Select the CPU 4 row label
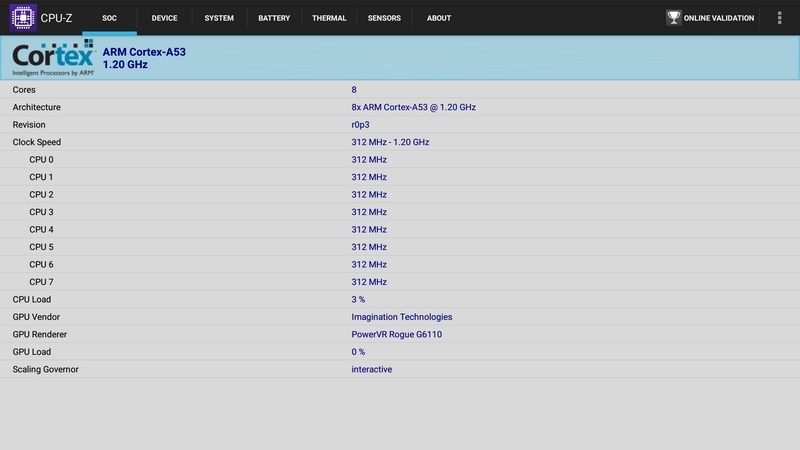 pyautogui.click(x=41, y=230)
